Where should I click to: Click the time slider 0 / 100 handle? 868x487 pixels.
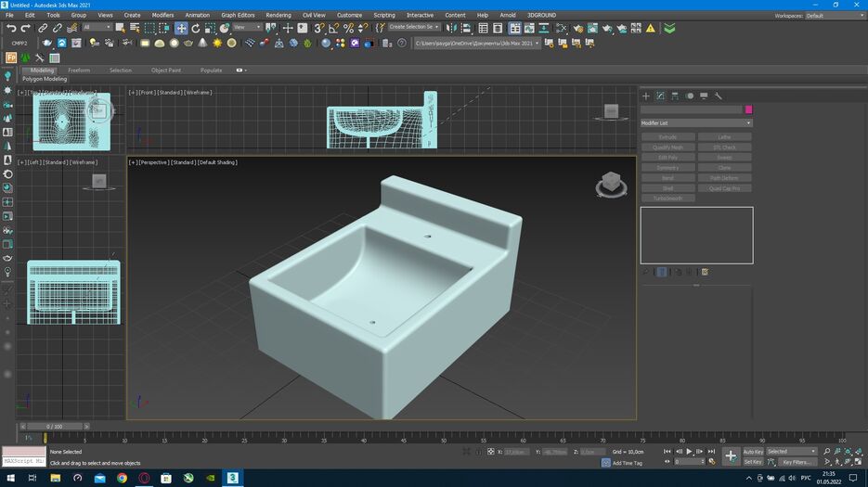(54, 427)
